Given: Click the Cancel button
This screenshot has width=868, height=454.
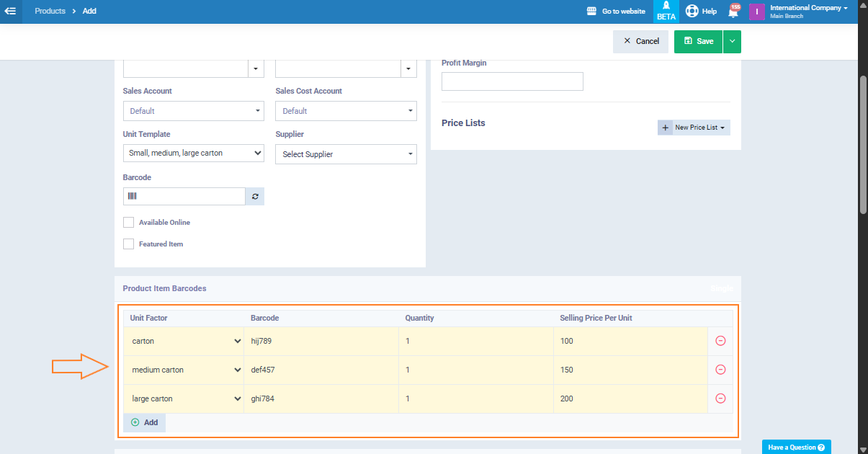Looking at the screenshot, I should pyautogui.click(x=640, y=42).
